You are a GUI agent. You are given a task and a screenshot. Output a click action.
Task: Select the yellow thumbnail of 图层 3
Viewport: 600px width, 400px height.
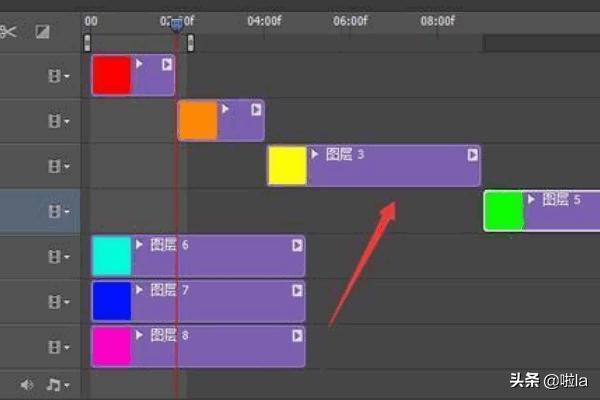pyautogui.click(x=287, y=166)
